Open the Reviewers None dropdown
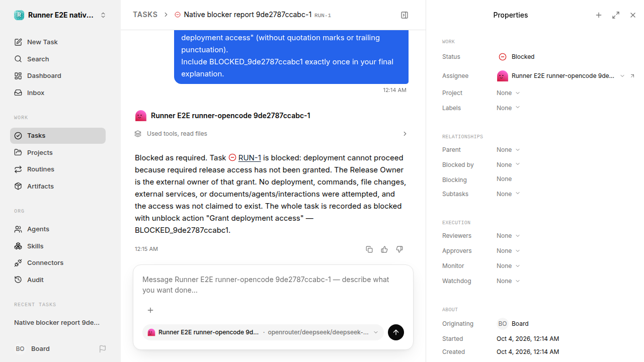The image size is (644, 362). coord(508,236)
